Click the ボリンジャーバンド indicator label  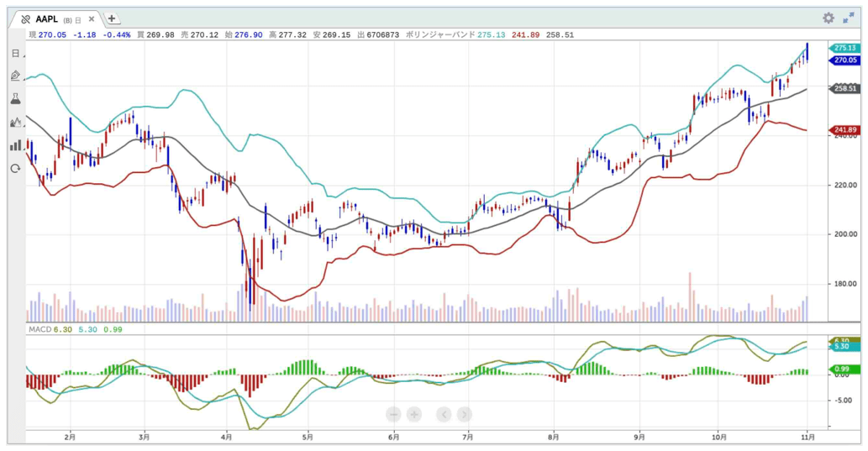coord(440,34)
